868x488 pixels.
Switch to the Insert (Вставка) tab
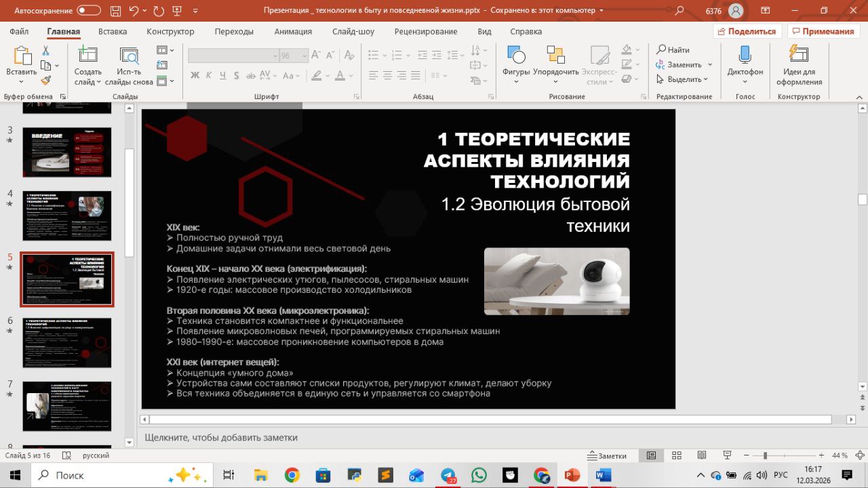tap(113, 31)
